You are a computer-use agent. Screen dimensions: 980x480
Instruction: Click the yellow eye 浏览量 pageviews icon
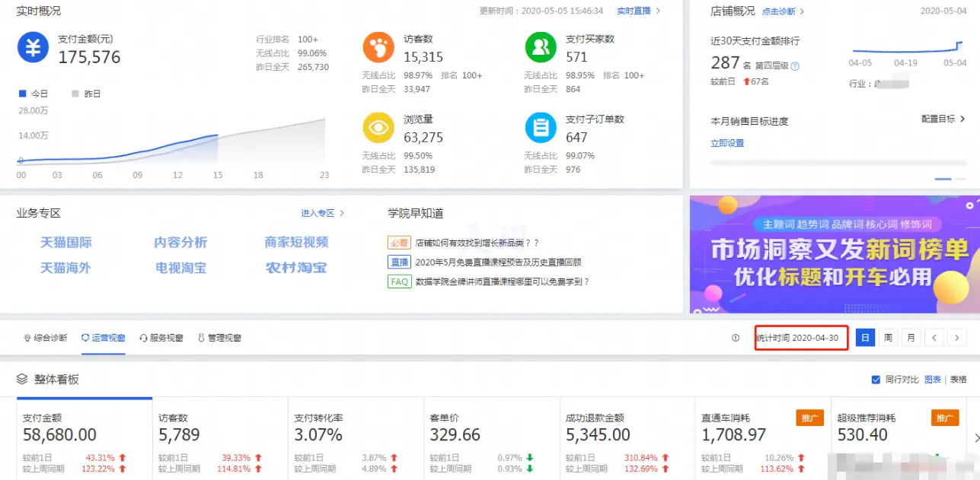(x=378, y=127)
